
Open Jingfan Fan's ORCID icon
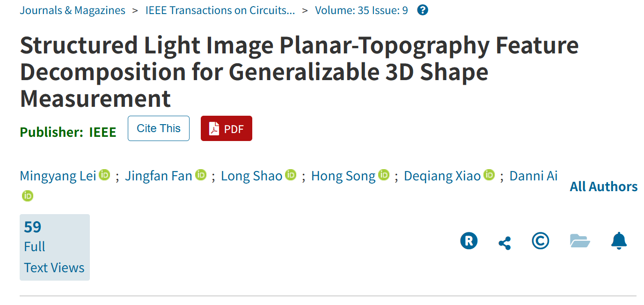(201, 175)
